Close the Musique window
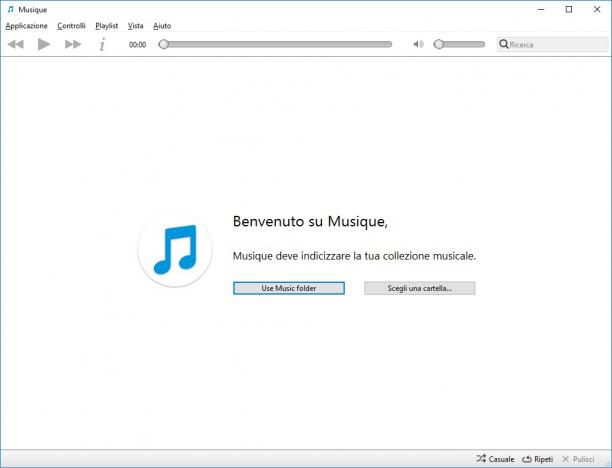Image resolution: width=612 pixels, height=468 pixels. (x=597, y=9)
